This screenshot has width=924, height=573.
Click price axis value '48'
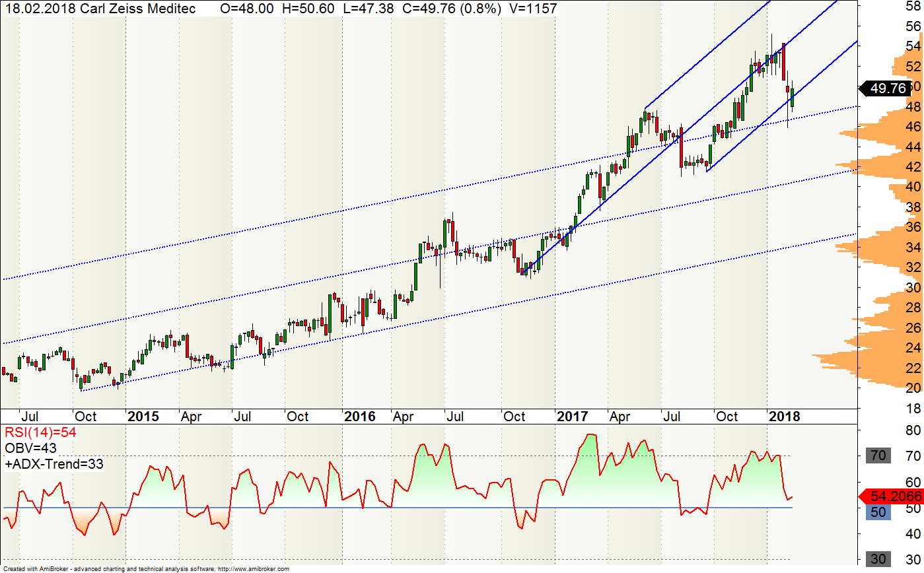pyautogui.click(x=914, y=107)
